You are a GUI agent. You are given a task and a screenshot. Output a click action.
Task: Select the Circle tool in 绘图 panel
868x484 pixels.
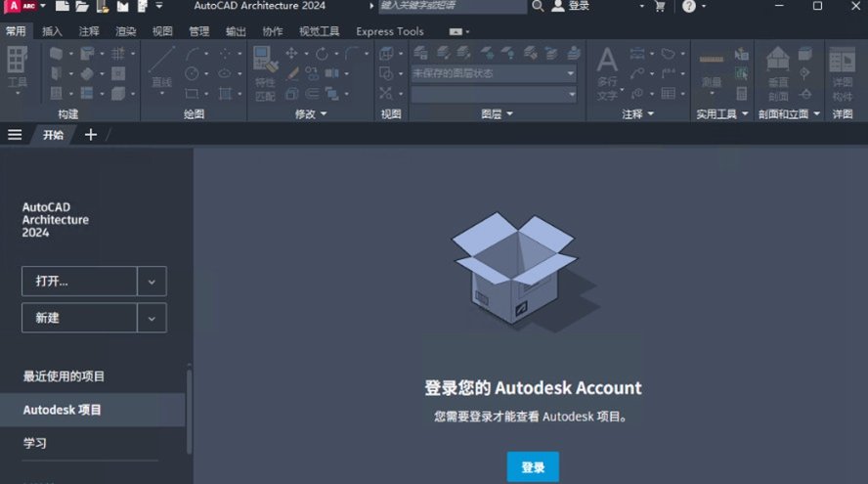[x=193, y=73]
